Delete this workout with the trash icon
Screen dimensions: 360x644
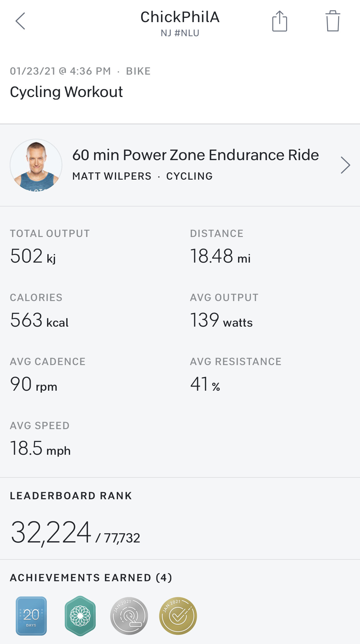[x=332, y=21]
